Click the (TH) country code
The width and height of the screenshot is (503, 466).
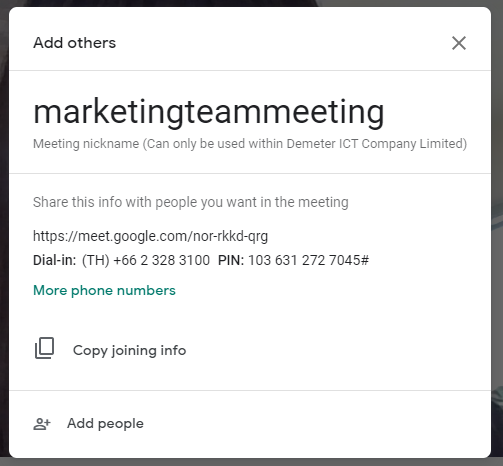point(96,260)
